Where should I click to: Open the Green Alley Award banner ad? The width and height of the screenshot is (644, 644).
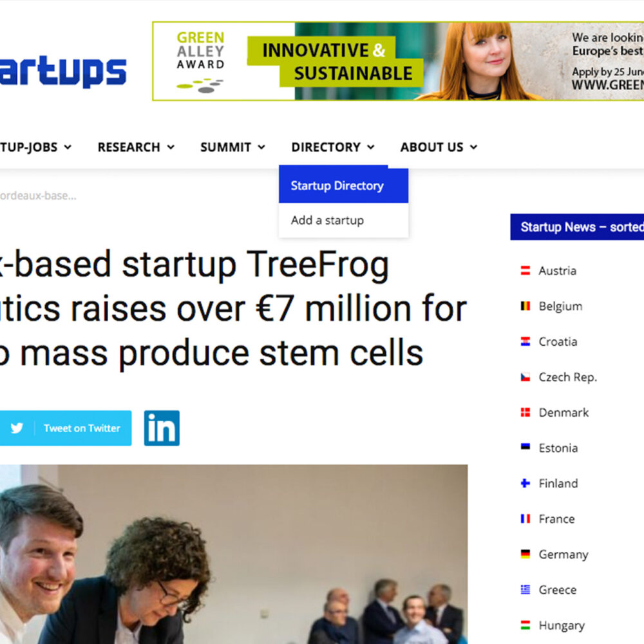[398, 61]
